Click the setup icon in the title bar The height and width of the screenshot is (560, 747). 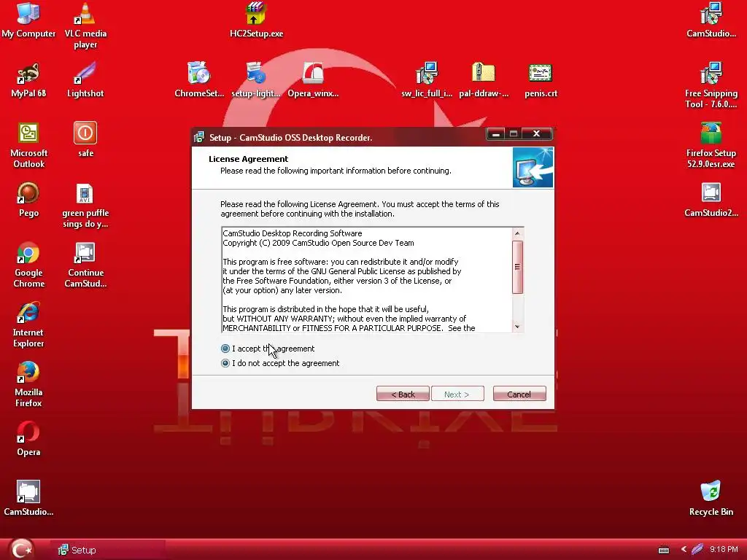[199, 138]
